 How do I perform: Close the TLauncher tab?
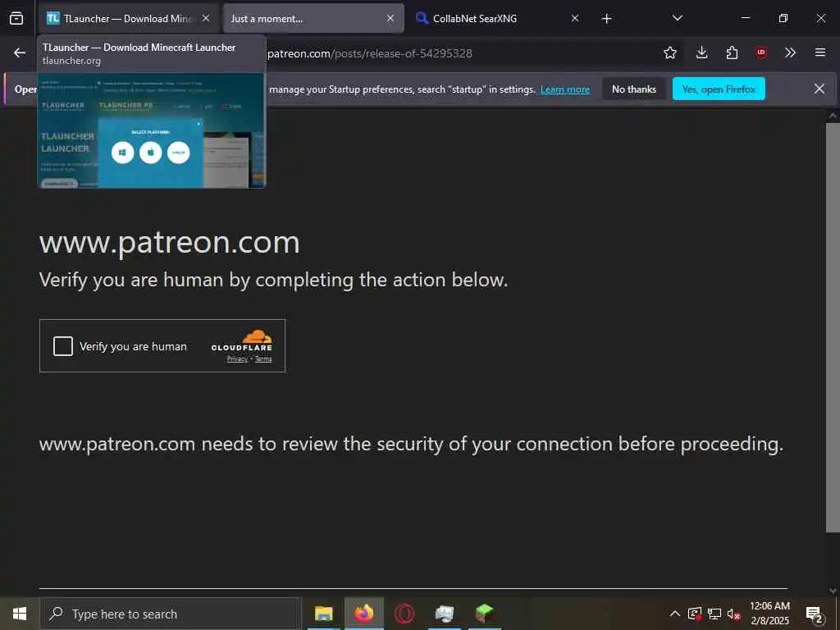coord(206,18)
